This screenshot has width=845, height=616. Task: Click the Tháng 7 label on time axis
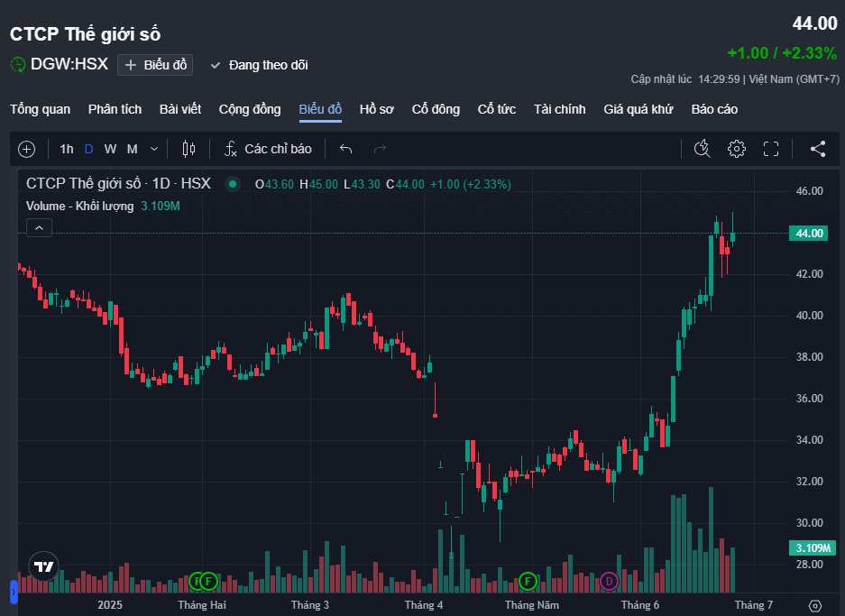coord(754,604)
